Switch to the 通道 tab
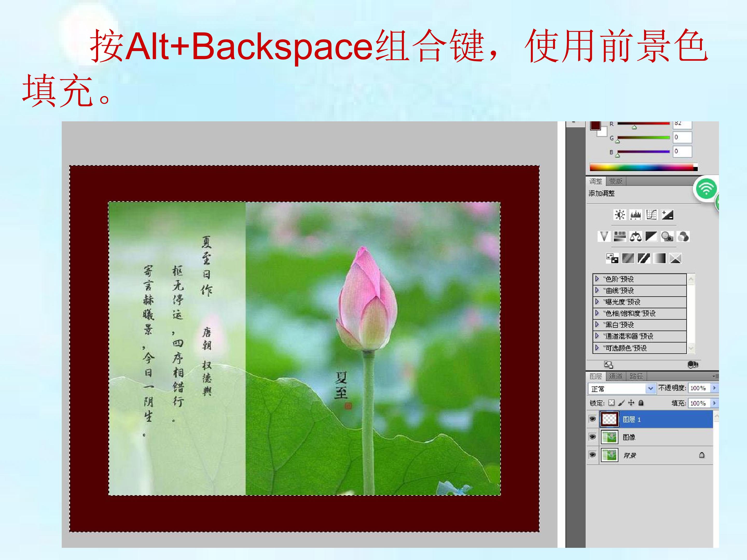The image size is (747, 560). pos(616,376)
